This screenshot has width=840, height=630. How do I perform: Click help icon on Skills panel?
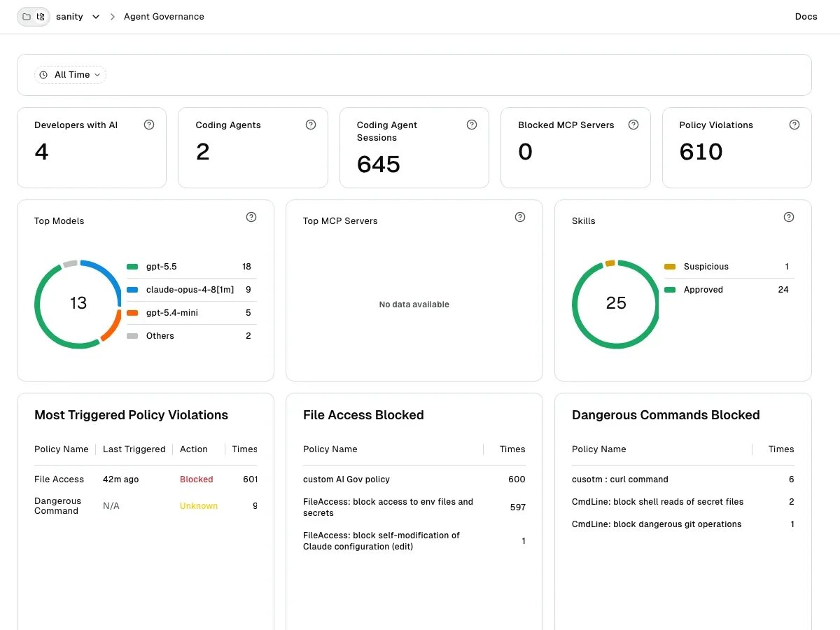(x=789, y=217)
